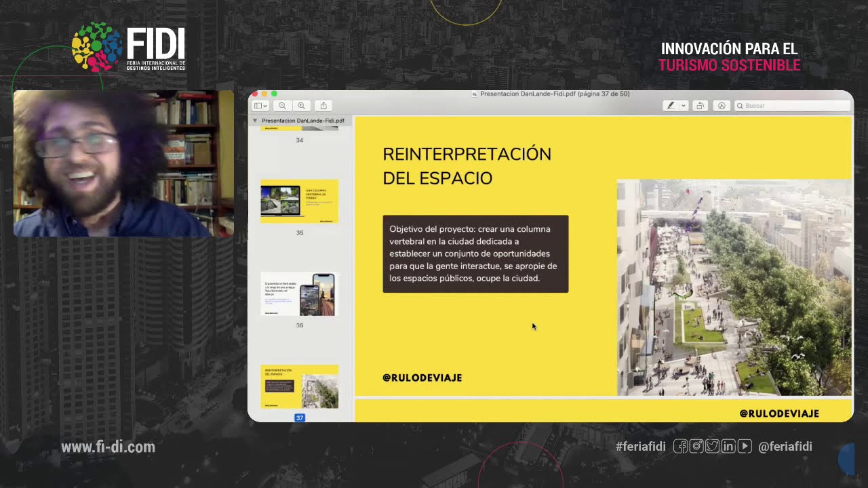The height and width of the screenshot is (488, 868).
Task: Select page 35 thumbnail in sidebar
Action: click(299, 201)
